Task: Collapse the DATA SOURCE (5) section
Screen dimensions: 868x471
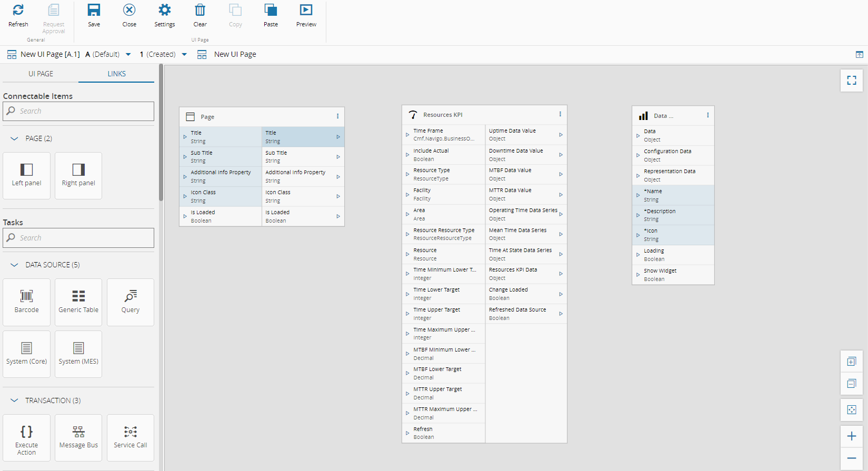Action: click(14, 265)
